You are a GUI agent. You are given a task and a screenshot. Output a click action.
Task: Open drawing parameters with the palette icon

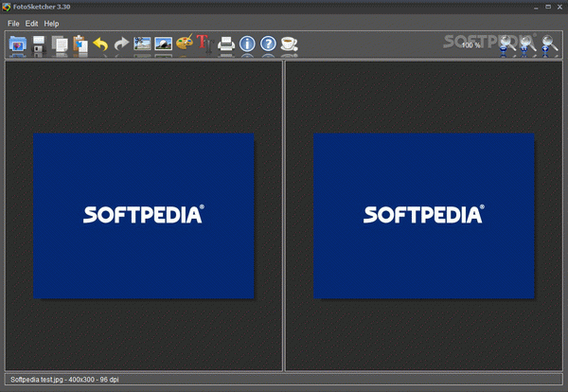point(185,43)
